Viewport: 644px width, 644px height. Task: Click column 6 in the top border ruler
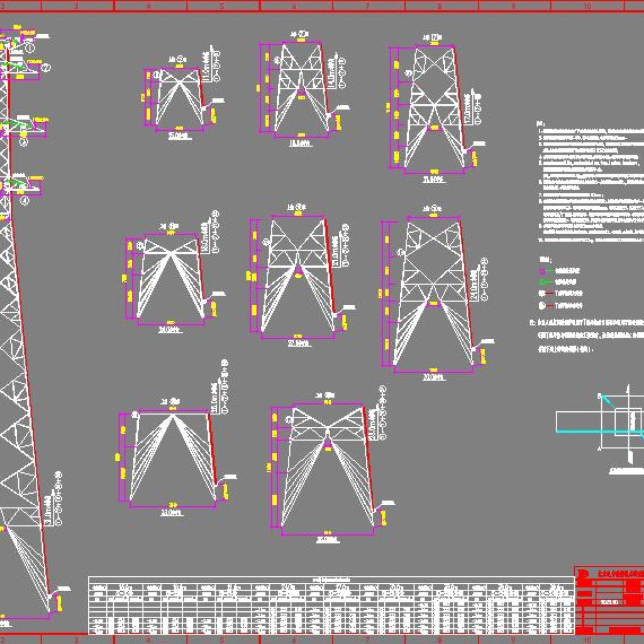294,6
